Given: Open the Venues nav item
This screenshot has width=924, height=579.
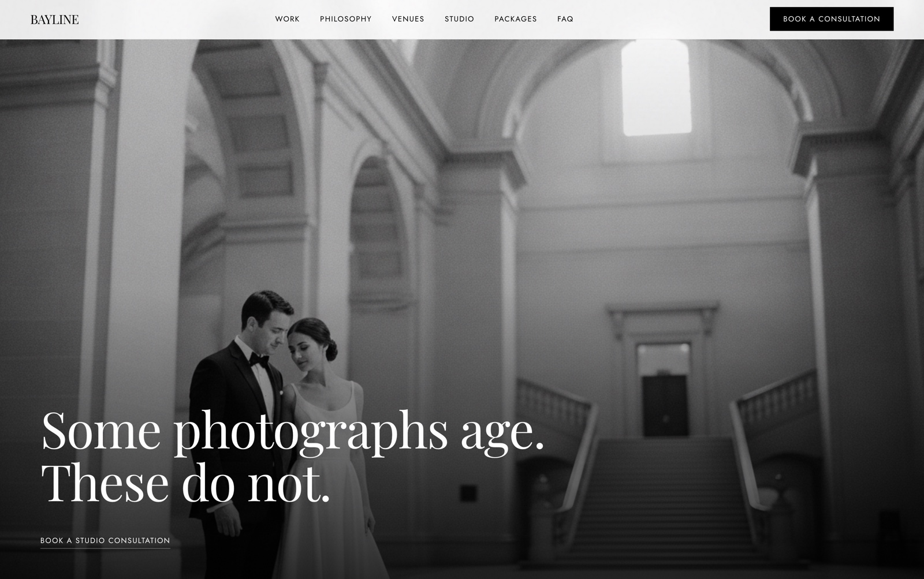Looking at the screenshot, I should pos(408,19).
